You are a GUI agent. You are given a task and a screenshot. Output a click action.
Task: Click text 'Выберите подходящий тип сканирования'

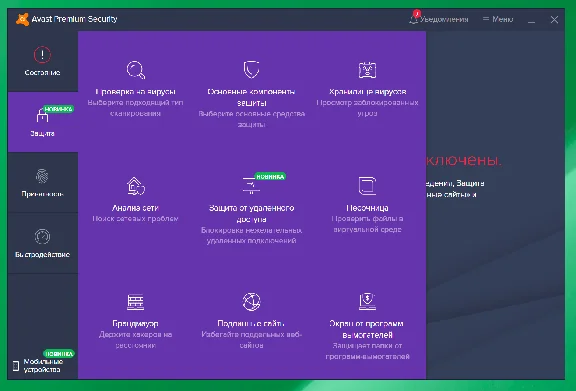tap(135, 108)
